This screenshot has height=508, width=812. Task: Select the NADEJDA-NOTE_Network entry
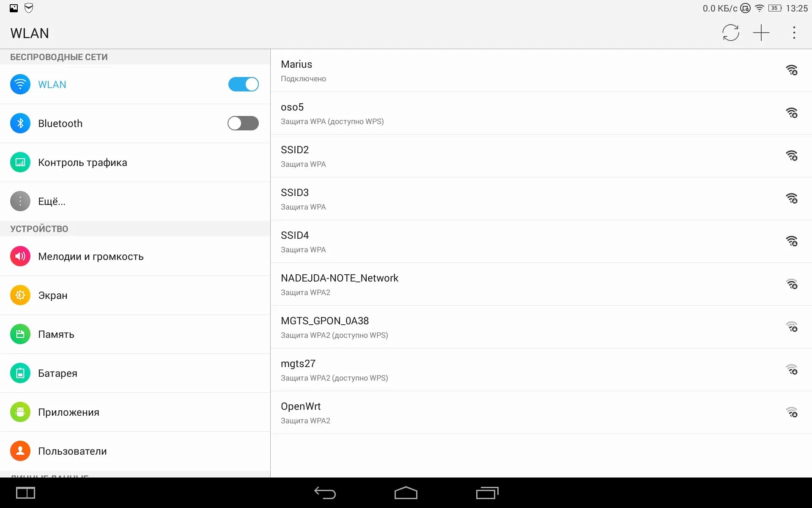(x=541, y=284)
